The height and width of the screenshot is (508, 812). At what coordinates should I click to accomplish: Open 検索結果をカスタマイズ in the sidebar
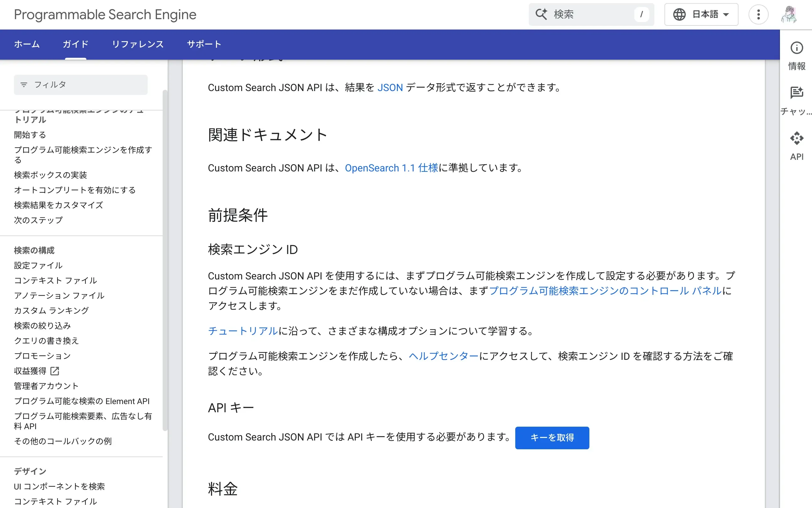point(58,205)
